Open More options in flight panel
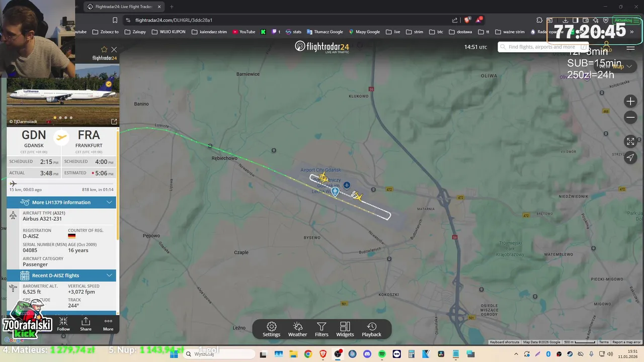 click(108, 324)
